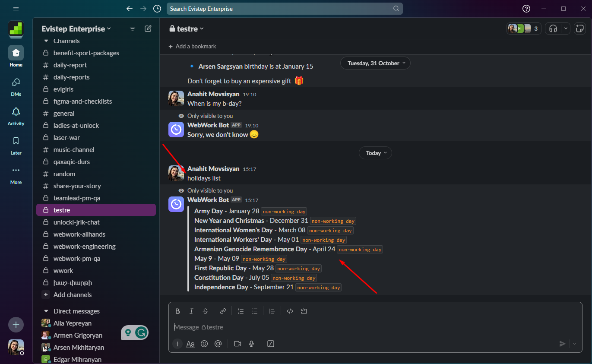Open the history clock icon

[157, 9]
